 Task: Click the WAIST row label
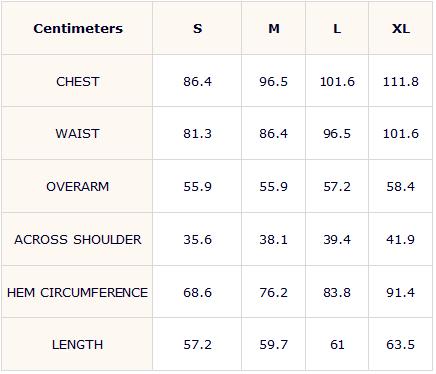click(x=77, y=134)
